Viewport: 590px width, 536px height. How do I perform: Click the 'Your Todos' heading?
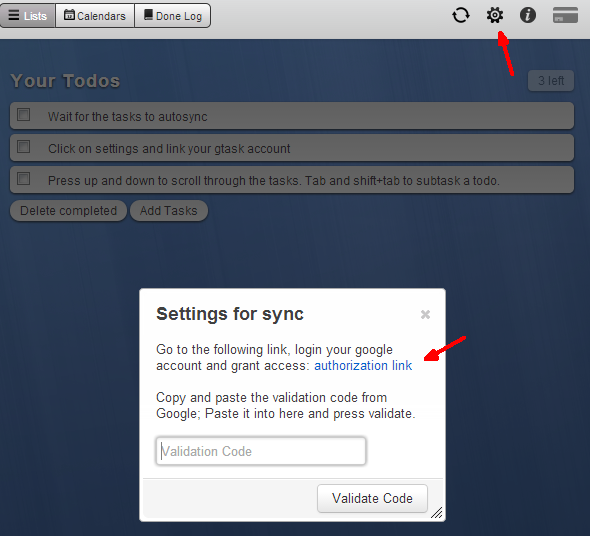click(x=65, y=81)
